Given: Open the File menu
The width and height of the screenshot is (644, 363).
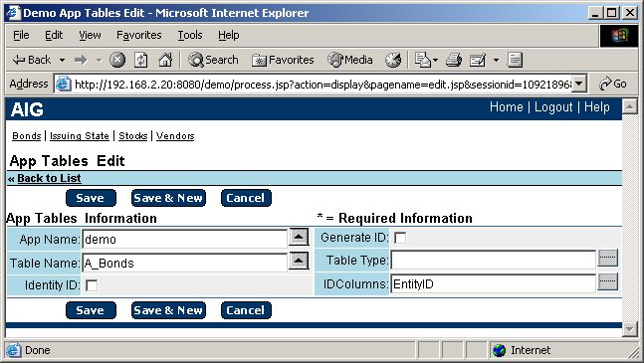Looking at the screenshot, I should pos(21,35).
